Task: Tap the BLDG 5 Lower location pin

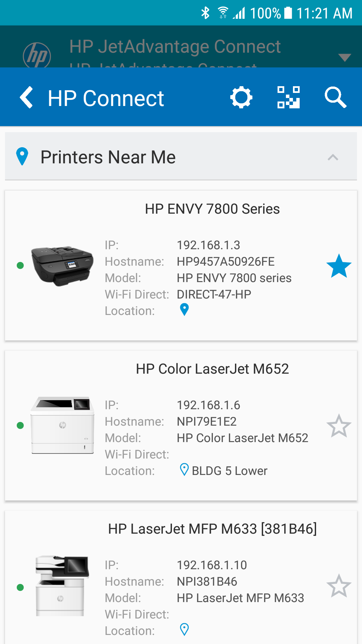Action: click(x=184, y=470)
